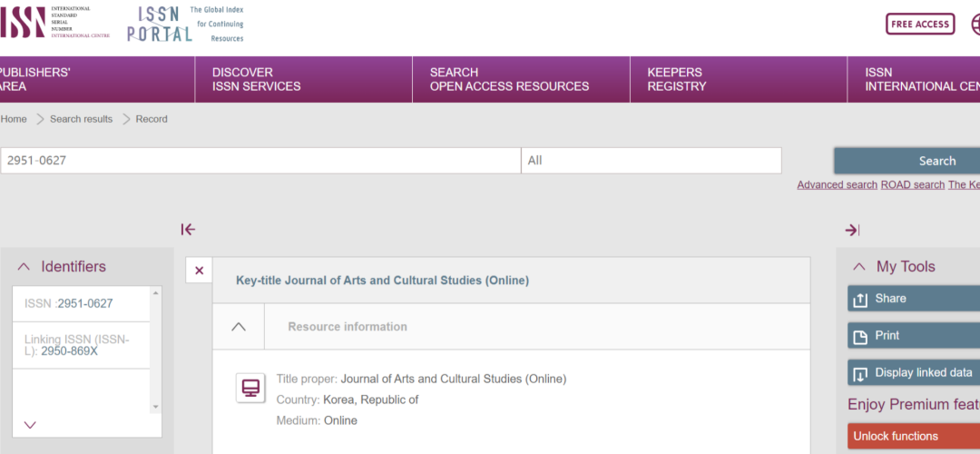The height and width of the screenshot is (454, 980).
Task: Expand the down chevron under Identifiers list
Action: point(29,425)
